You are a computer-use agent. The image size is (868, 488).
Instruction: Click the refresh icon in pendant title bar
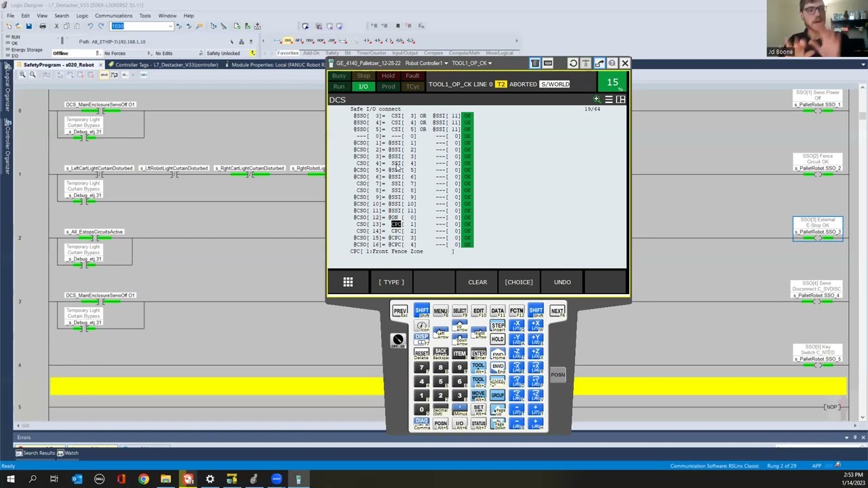[x=573, y=63]
